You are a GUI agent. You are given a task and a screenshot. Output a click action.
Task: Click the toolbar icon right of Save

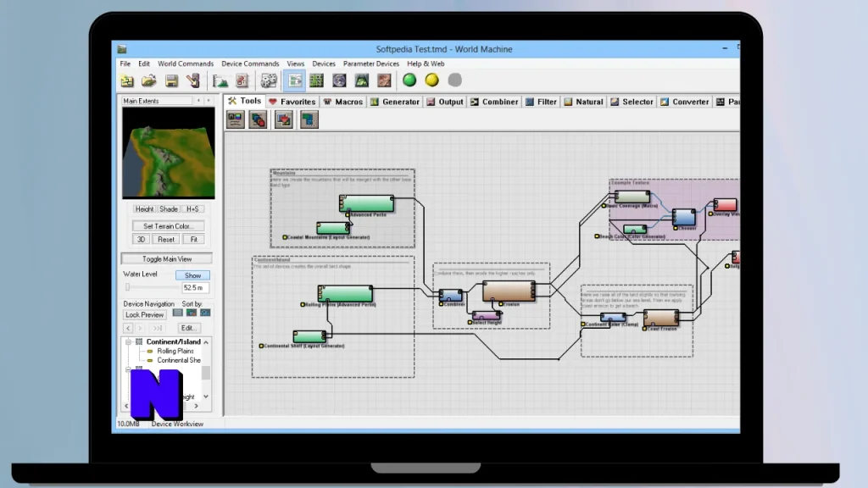[192, 80]
